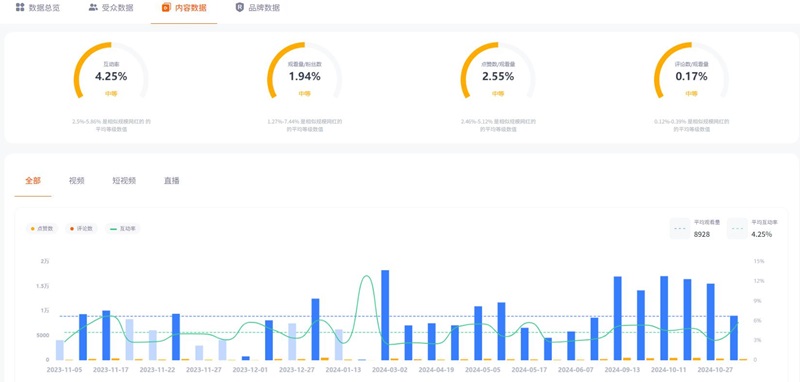
Task: Click the 2.46%-5.12% benchmark text
Action: pyautogui.click(x=498, y=125)
